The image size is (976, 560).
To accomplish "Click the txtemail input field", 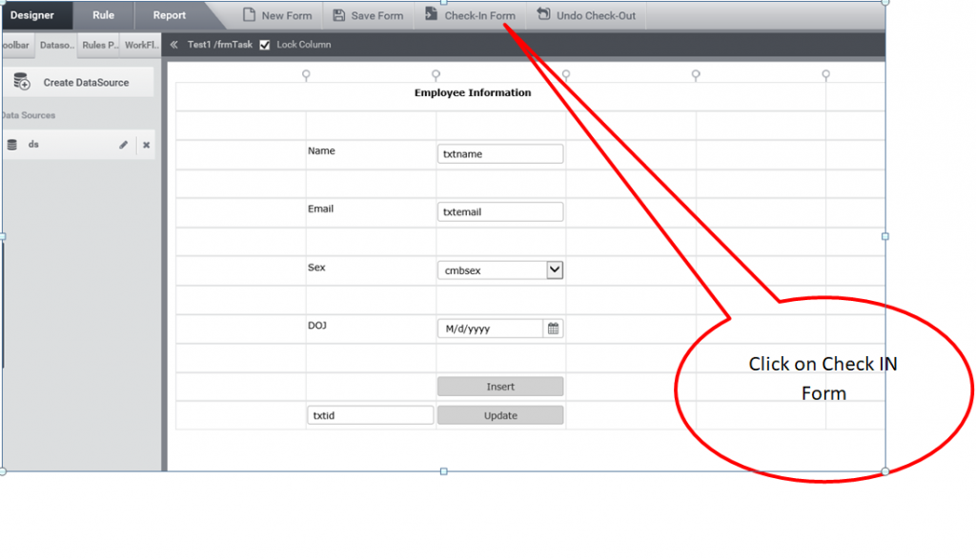I will tap(500, 211).
